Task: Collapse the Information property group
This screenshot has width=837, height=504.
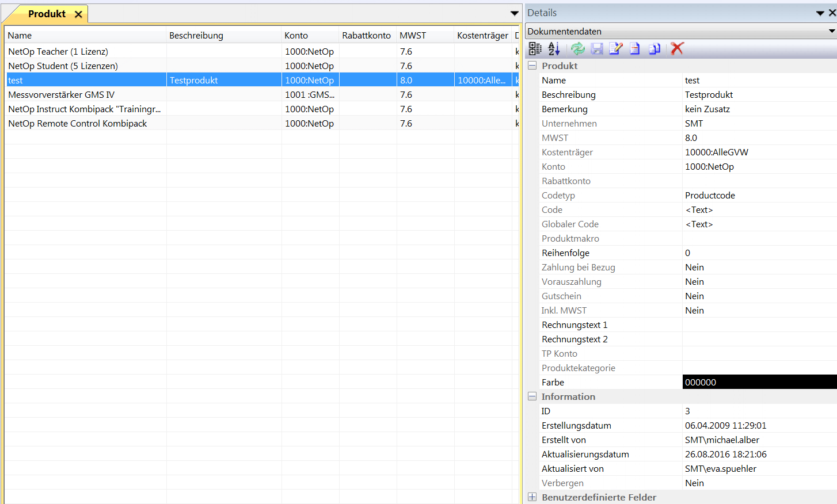Action: [532, 396]
